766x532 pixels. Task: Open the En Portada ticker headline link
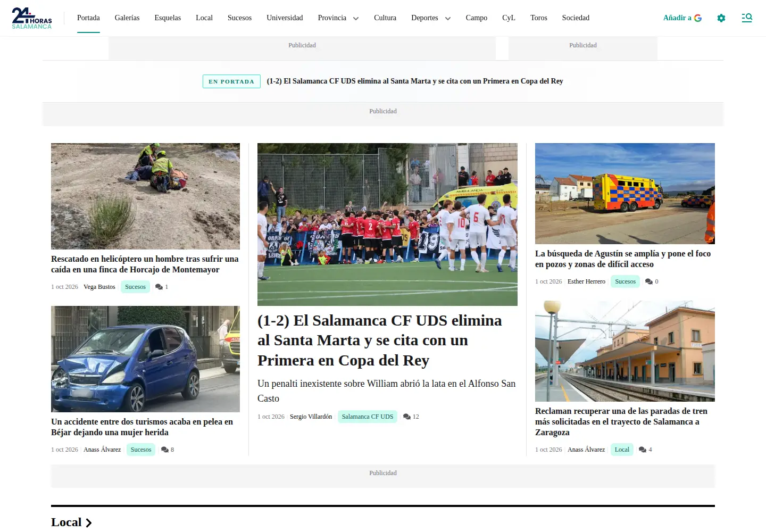[x=415, y=81]
